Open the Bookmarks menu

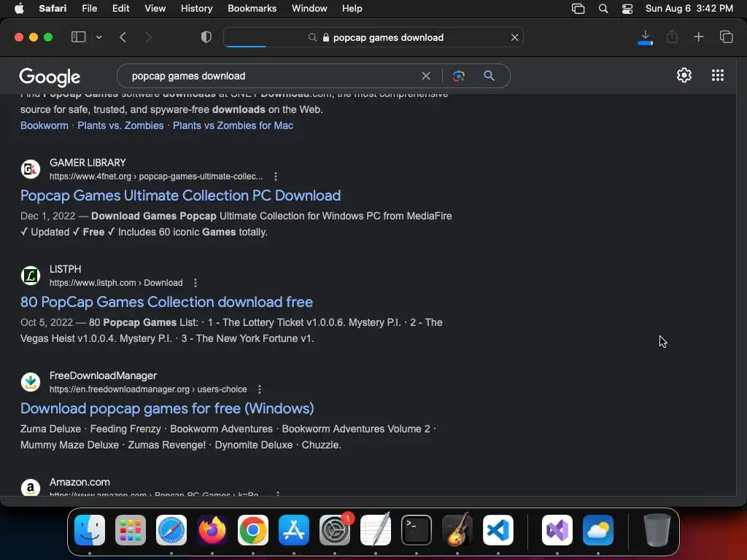(x=252, y=9)
